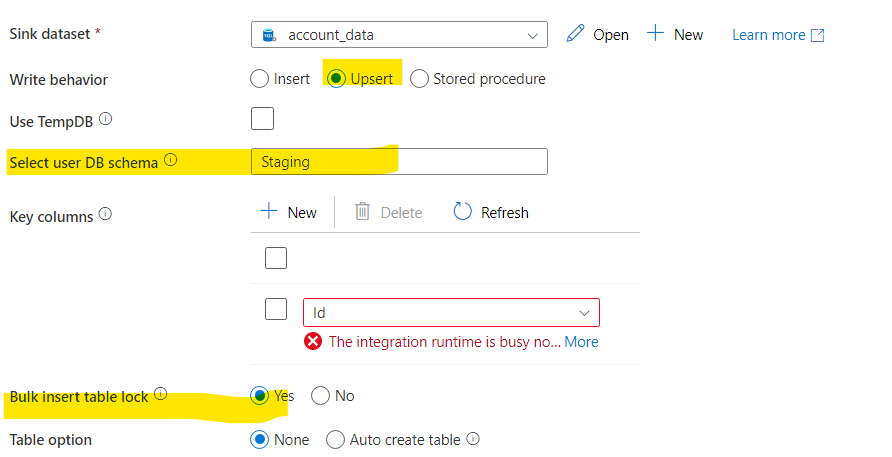Open the More link in the error message

[x=581, y=342]
